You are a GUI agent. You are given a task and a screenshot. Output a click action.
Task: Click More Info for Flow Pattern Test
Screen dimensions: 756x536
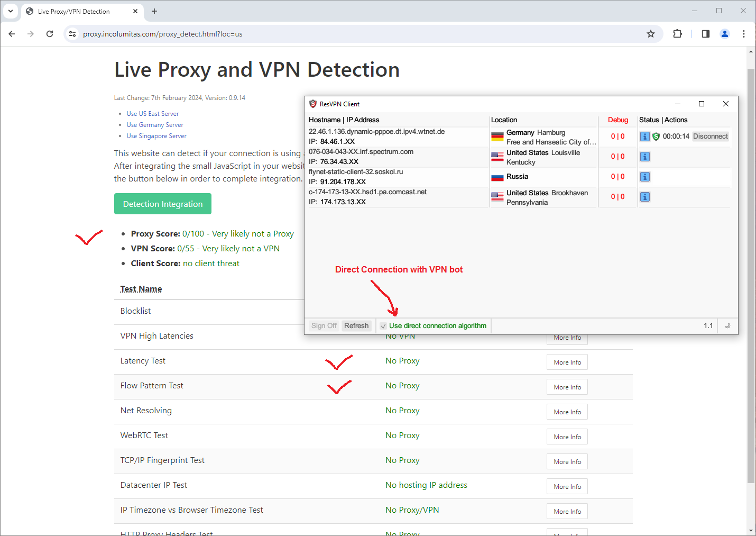(x=567, y=387)
